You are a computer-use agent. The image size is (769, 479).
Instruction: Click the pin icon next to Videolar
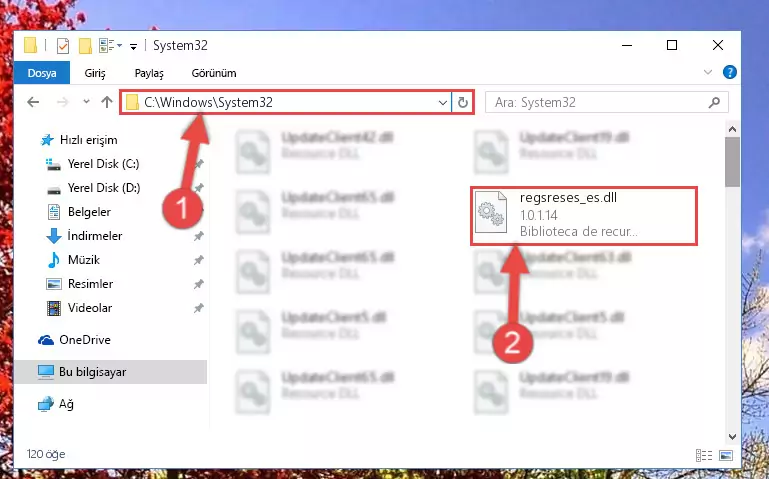tap(198, 308)
